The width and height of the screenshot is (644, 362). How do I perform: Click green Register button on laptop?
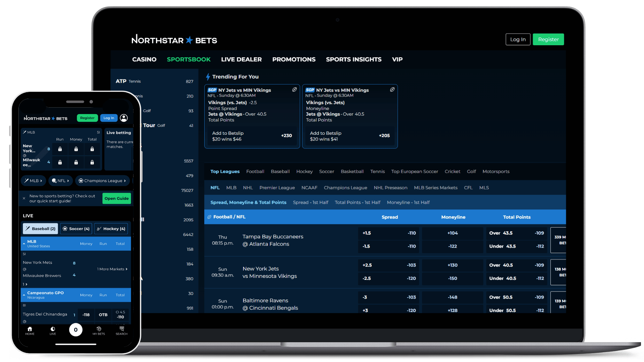[548, 40]
